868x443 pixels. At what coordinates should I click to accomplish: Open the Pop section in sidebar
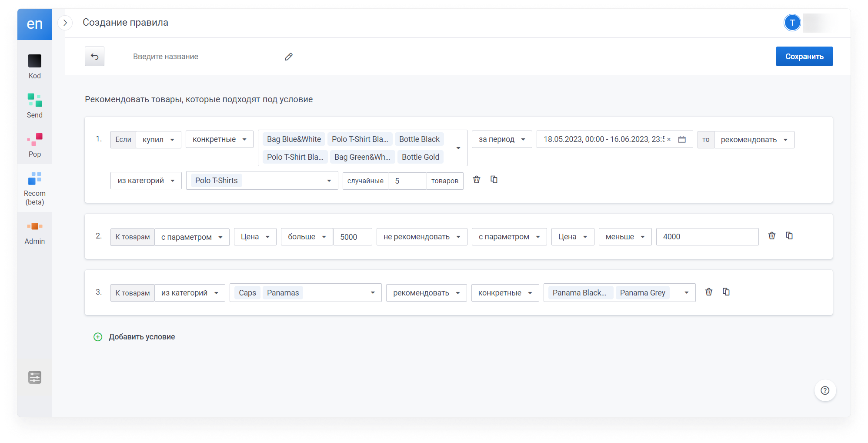point(35,145)
